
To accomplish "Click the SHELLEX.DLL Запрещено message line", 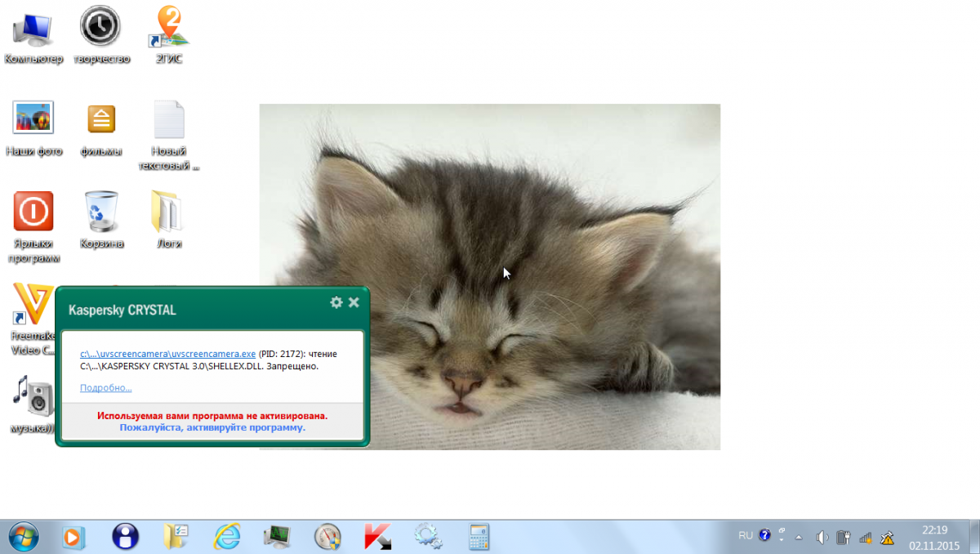I will (199, 366).
